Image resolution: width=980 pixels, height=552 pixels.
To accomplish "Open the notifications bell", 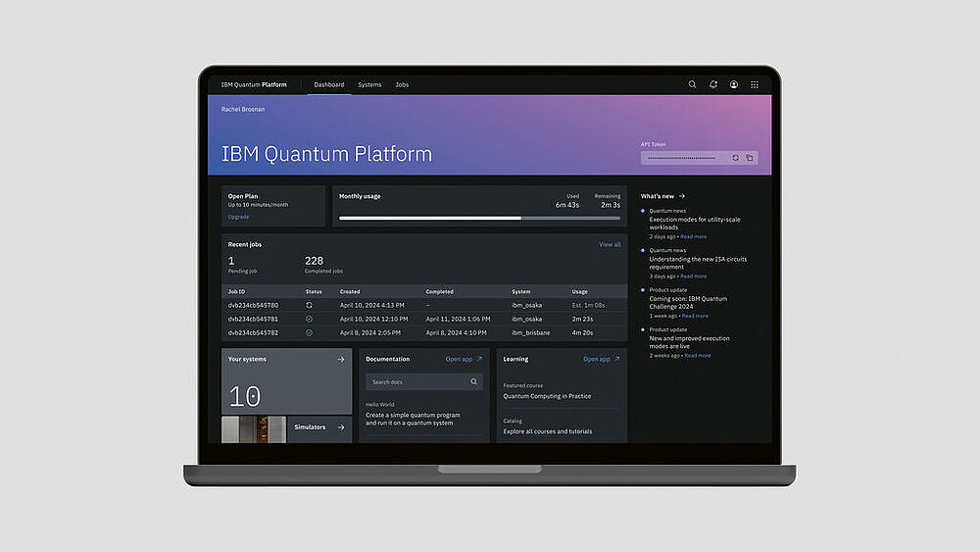I will pyautogui.click(x=713, y=85).
